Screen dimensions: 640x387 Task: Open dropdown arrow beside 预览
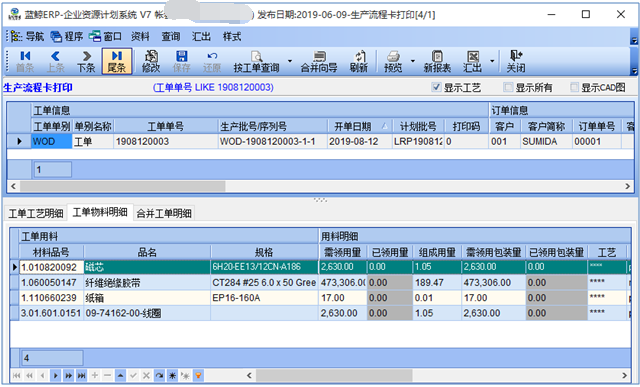pos(413,61)
